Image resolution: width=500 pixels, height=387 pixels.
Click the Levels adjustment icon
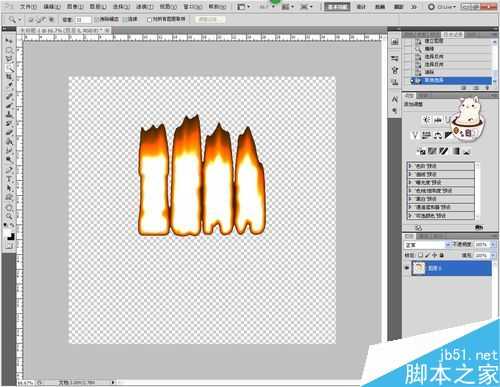[438, 120]
